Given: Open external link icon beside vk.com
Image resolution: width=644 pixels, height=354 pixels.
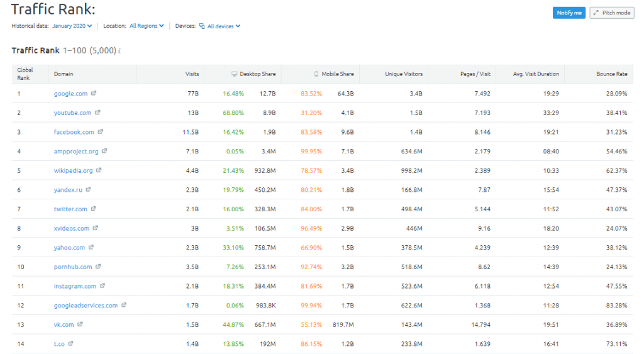Looking at the screenshot, I should click(x=80, y=324).
